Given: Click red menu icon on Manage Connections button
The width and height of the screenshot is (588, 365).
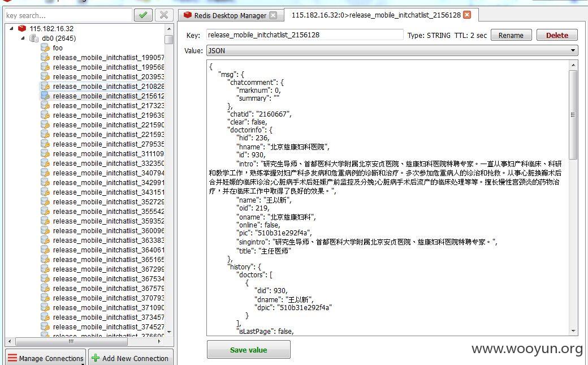Looking at the screenshot, I should [x=12, y=358].
